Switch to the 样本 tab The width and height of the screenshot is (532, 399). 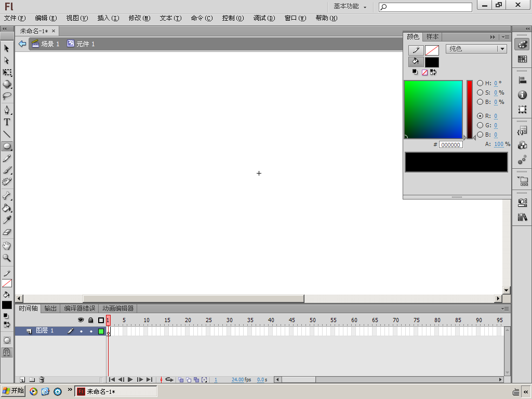(432, 37)
